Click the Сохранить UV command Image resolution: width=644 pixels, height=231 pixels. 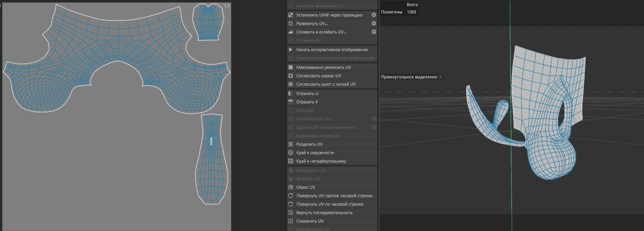332,221
